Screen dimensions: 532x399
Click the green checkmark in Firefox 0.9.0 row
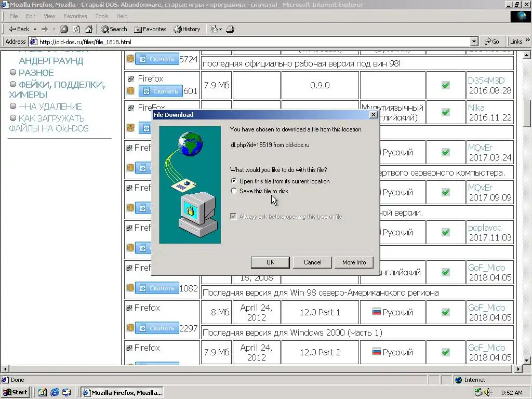click(446, 85)
